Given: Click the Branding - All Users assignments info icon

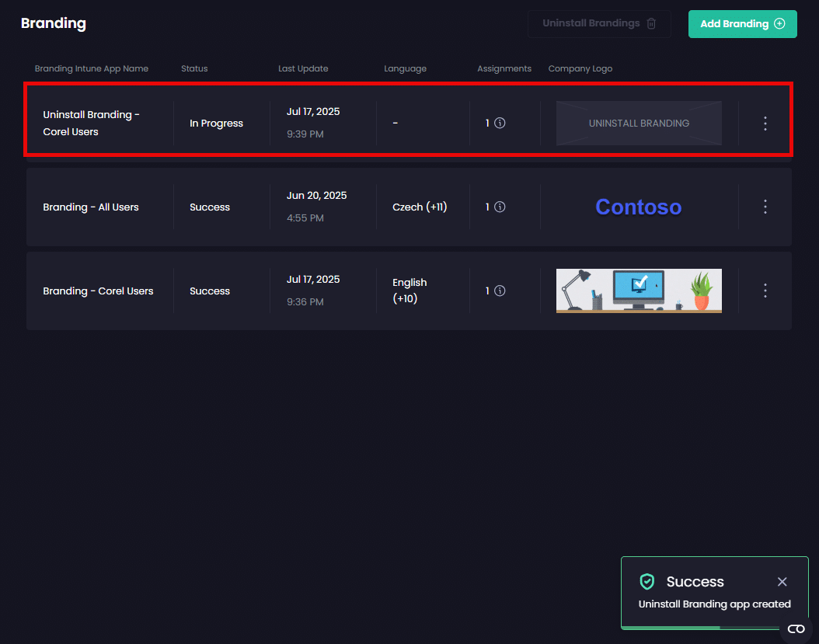Looking at the screenshot, I should (500, 207).
